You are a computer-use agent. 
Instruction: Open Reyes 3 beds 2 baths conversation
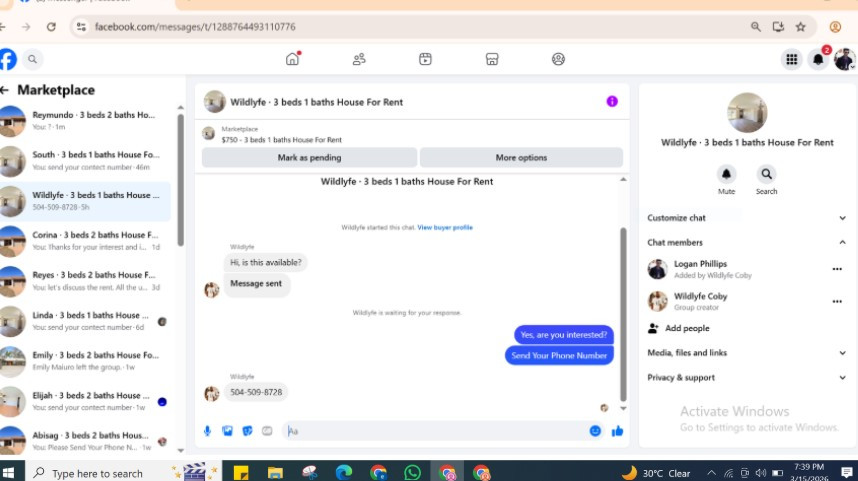[x=85, y=281]
